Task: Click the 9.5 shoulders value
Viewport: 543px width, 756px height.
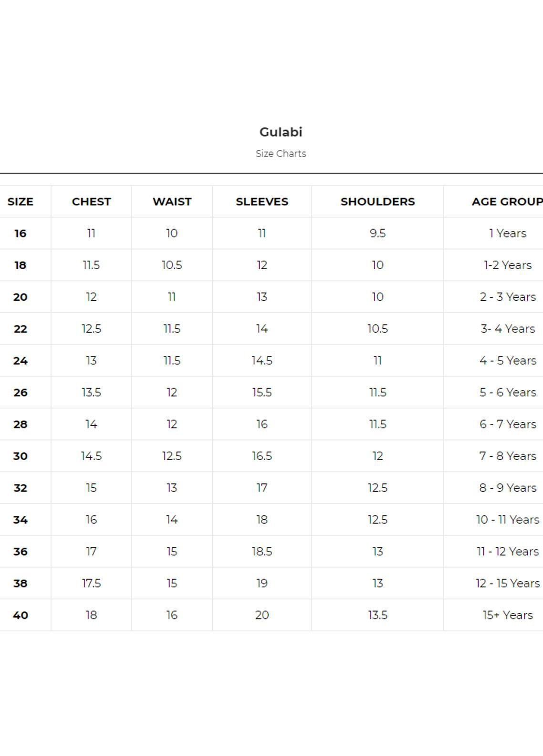Action: [x=377, y=233]
